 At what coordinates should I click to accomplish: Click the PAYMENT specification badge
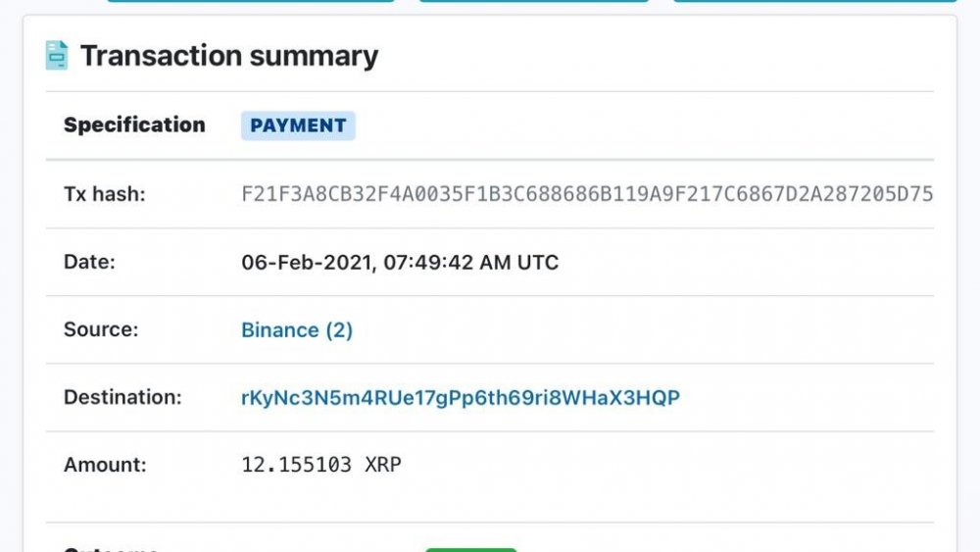click(298, 125)
